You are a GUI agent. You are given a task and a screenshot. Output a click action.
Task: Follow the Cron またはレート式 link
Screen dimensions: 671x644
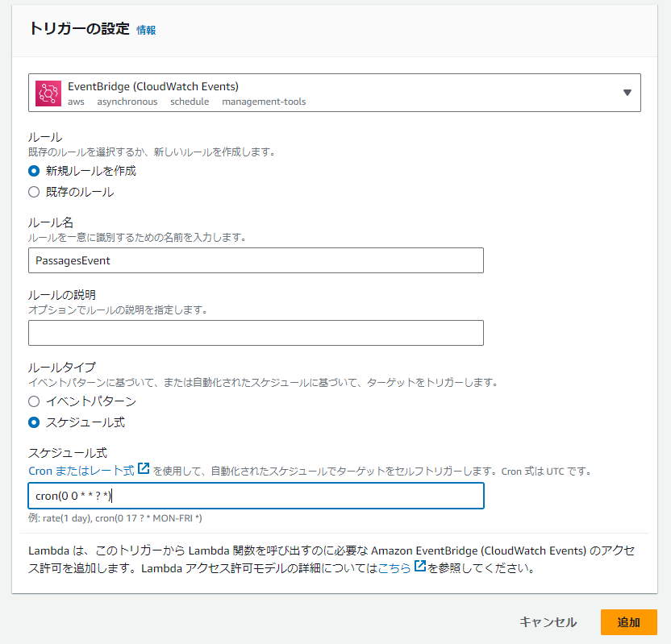click(x=81, y=471)
